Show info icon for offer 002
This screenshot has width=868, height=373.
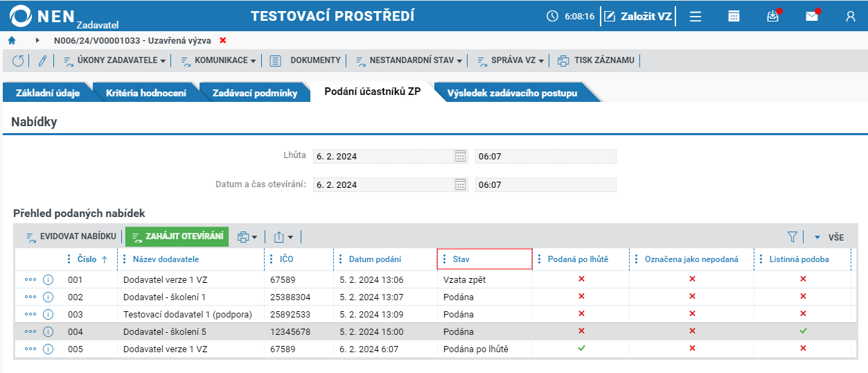pos(48,297)
